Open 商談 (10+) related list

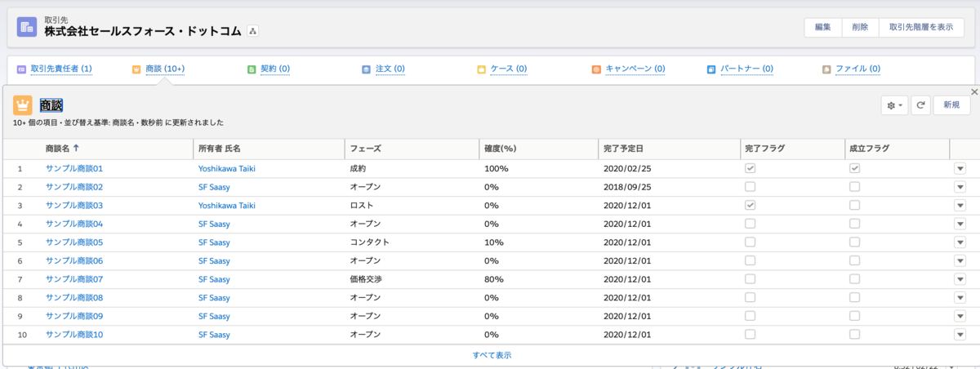click(165, 69)
